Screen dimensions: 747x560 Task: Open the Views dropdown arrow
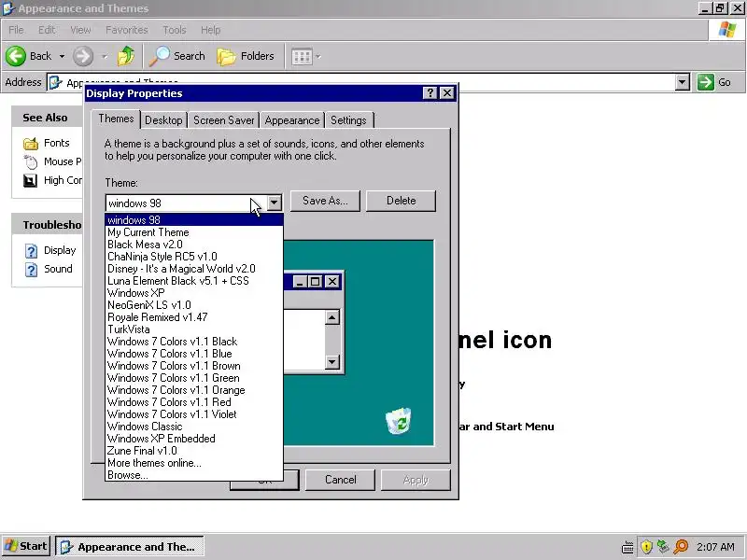click(318, 57)
